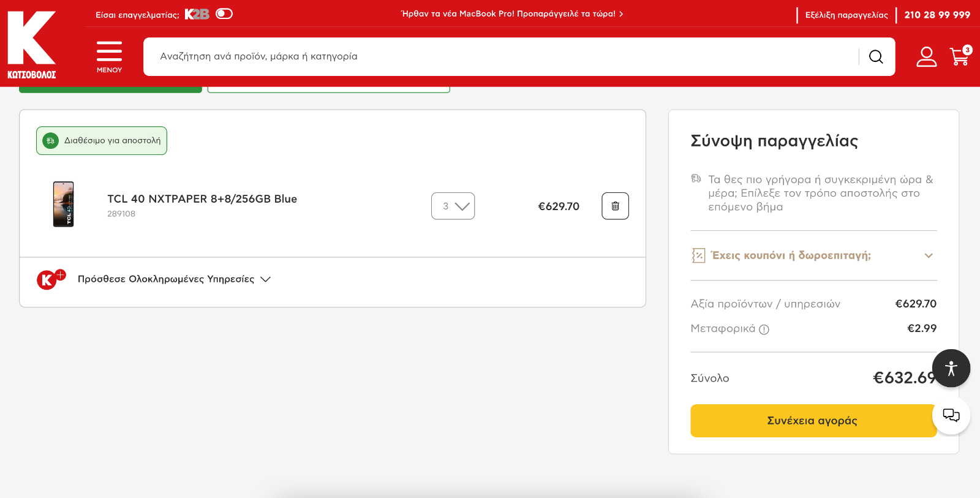Click the search magnifier icon
Image resolution: width=980 pixels, height=498 pixels.
click(x=876, y=57)
